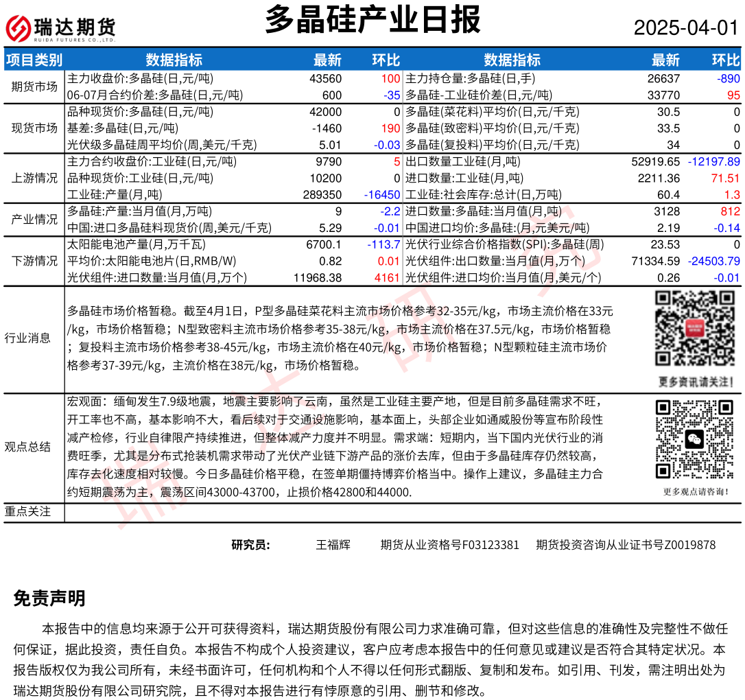The height and width of the screenshot is (700, 745).
Task: Click the 重点关注 row label
Action: [x=27, y=512]
